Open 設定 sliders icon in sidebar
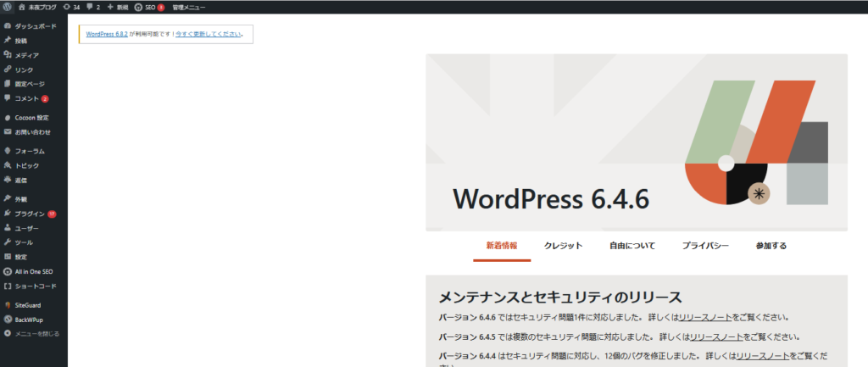Image resolution: width=868 pixels, height=367 pixels. pos(7,257)
